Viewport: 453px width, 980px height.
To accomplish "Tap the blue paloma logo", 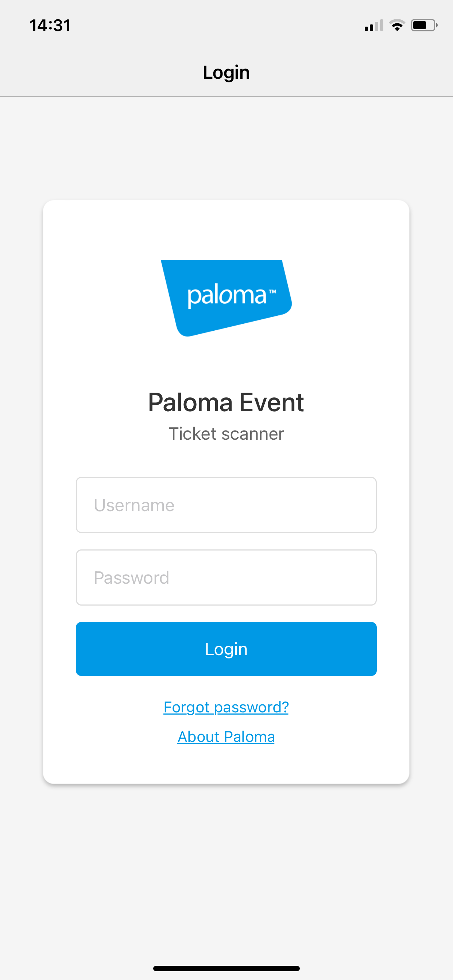I will (226, 298).
